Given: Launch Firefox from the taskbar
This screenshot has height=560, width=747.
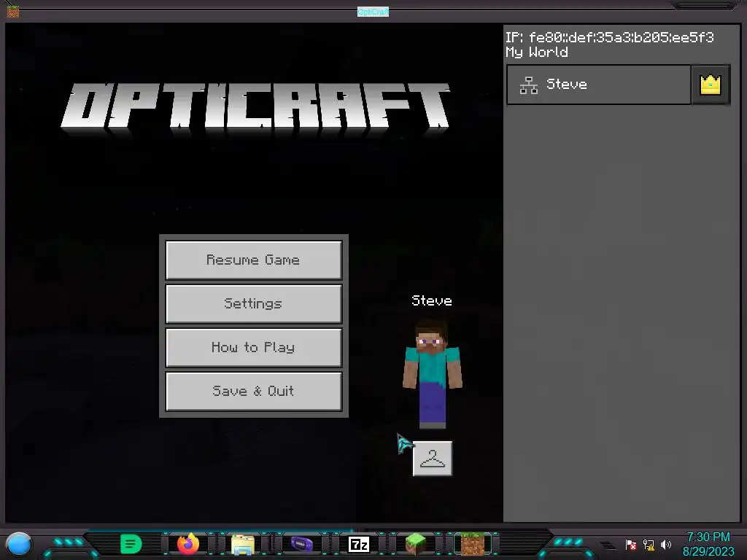Looking at the screenshot, I should click(x=187, y=543).
